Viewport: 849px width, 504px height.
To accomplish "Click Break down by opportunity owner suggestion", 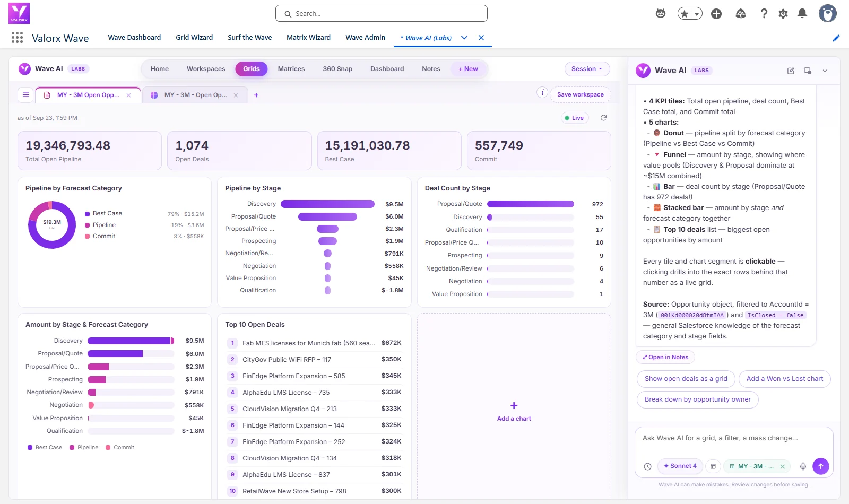I will (x=698, y=399).
